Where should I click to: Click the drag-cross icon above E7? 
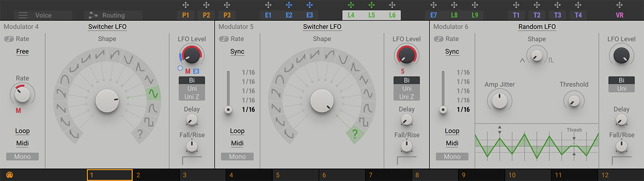tap(434, 5)
